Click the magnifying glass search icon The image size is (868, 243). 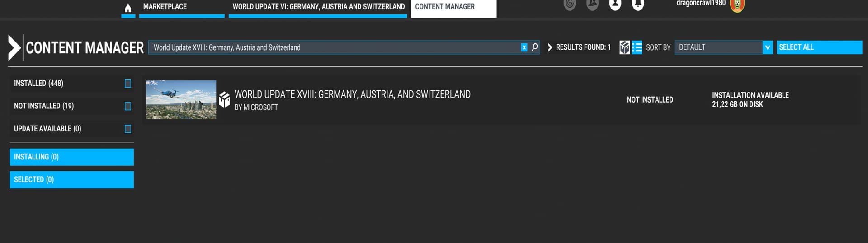tap(534, 47)
